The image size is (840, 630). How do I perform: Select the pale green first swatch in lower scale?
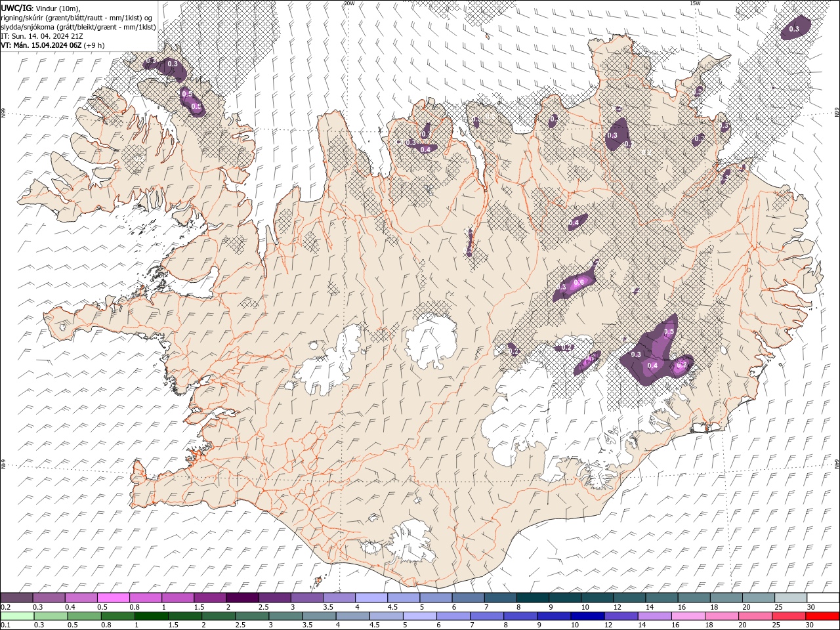[x=17, y=616]
